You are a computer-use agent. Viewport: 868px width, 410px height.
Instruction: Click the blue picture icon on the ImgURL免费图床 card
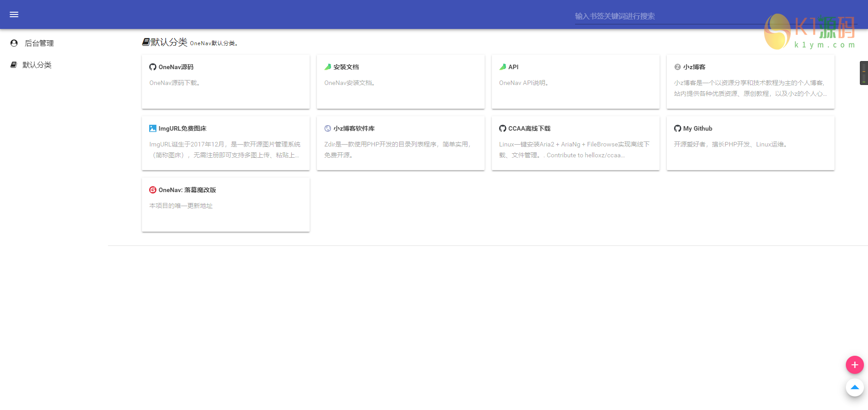point(153,128)
